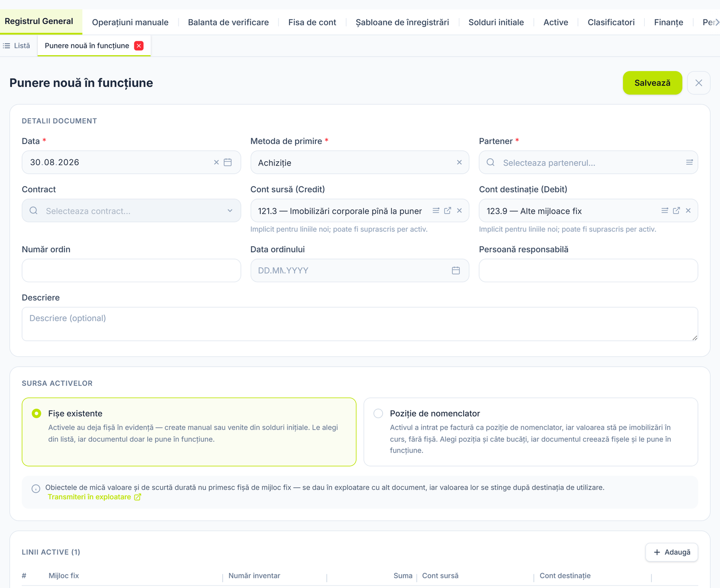
Task: Open the Clasificatori tab
Action: (x=611, y=22)
